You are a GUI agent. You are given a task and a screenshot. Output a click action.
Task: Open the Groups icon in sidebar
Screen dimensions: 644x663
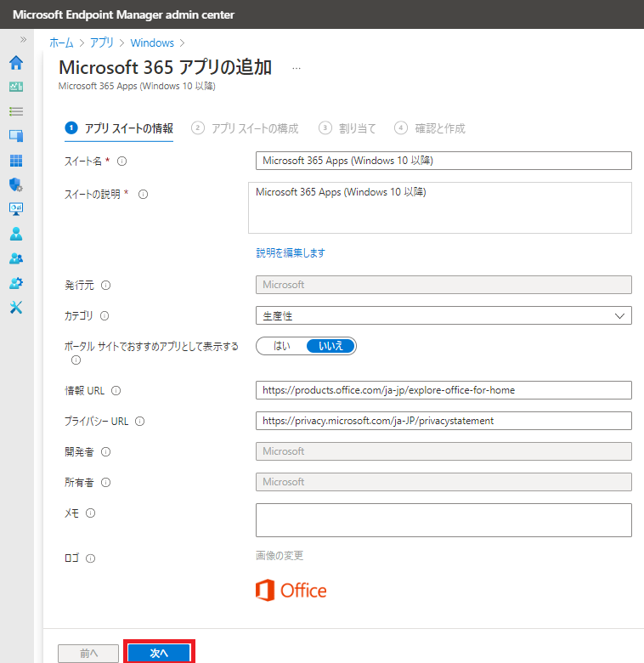[16, 258]
